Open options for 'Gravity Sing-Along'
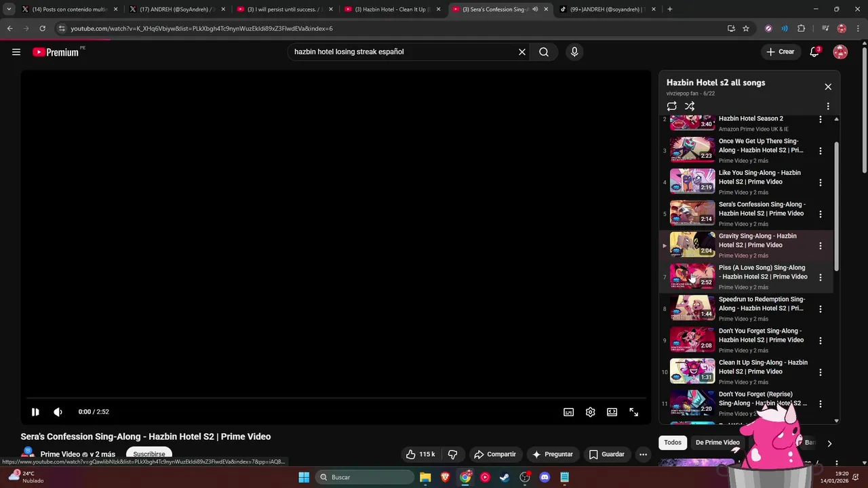 point(821,245)
